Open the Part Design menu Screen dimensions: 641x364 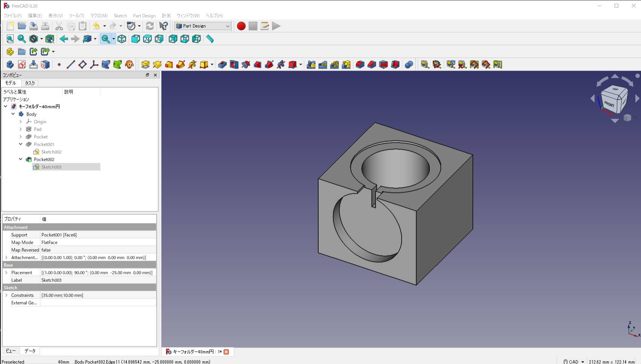pos(144,15)
